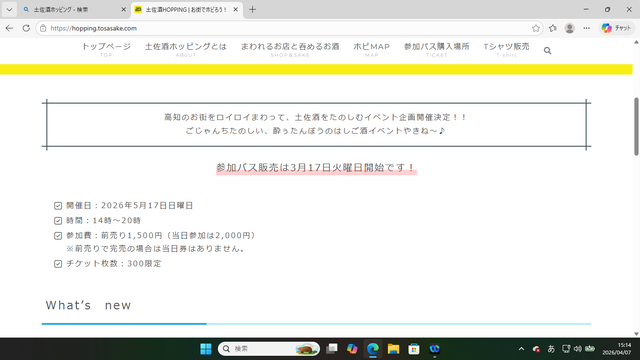
Task: Open Task View on the taskbar
Action: click(332, 349)
